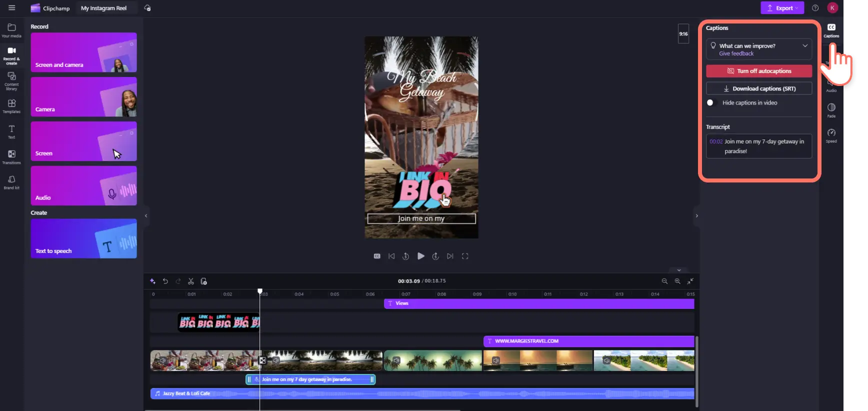868x411 pixels.
Task: Open the Record & create sidebar tab
Action: [11, 55]
